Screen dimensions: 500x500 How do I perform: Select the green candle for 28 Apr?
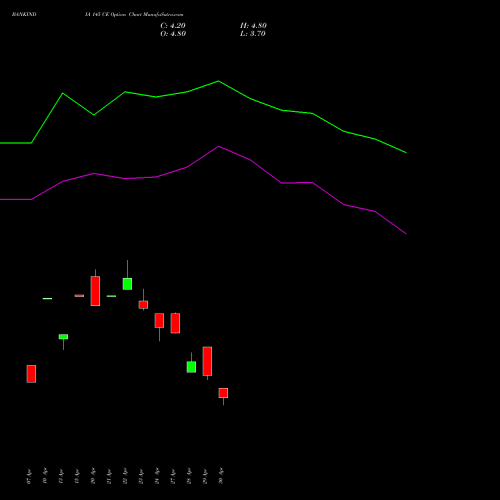click(191, 367)
